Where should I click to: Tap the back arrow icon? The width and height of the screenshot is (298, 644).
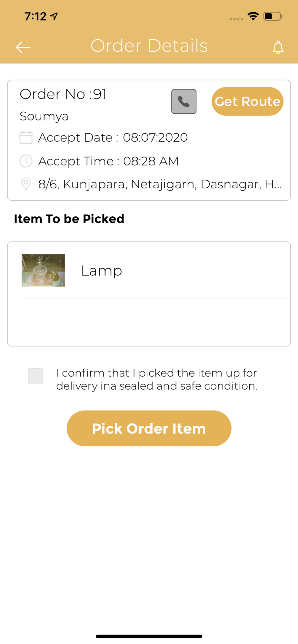[23, 47]
